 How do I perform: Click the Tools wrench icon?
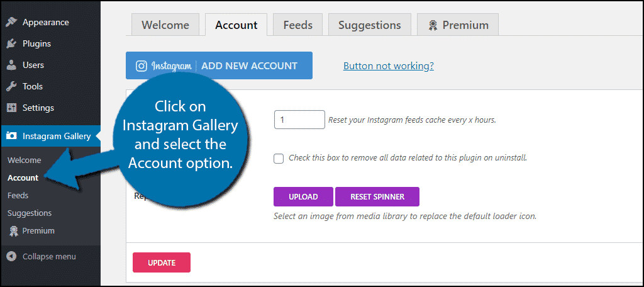pos(11,86)
